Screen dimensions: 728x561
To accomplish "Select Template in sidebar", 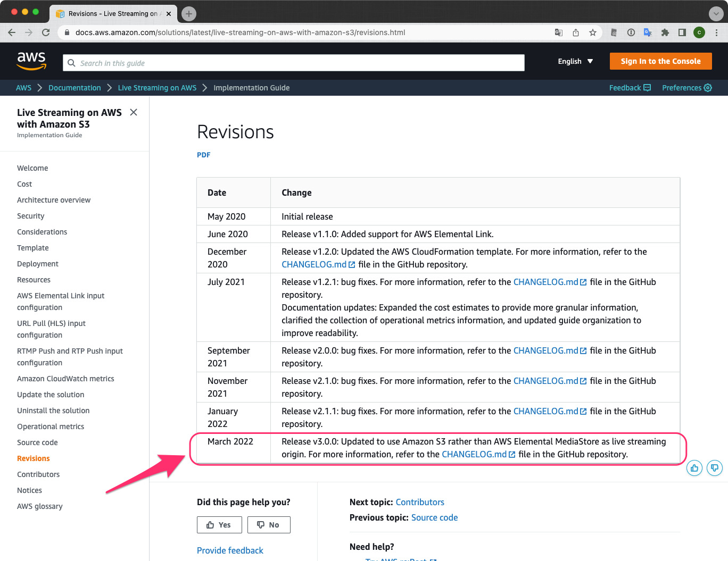I will tap(33, 248).
